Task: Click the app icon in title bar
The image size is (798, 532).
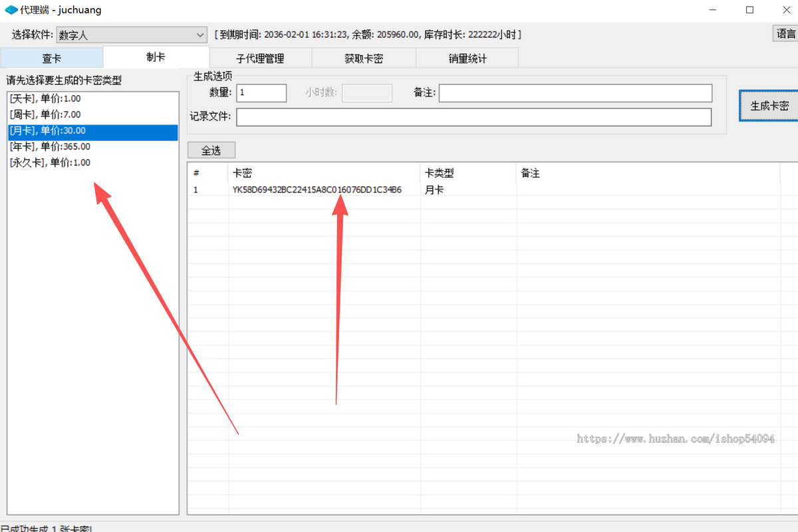Action: (x=11, y=10)
